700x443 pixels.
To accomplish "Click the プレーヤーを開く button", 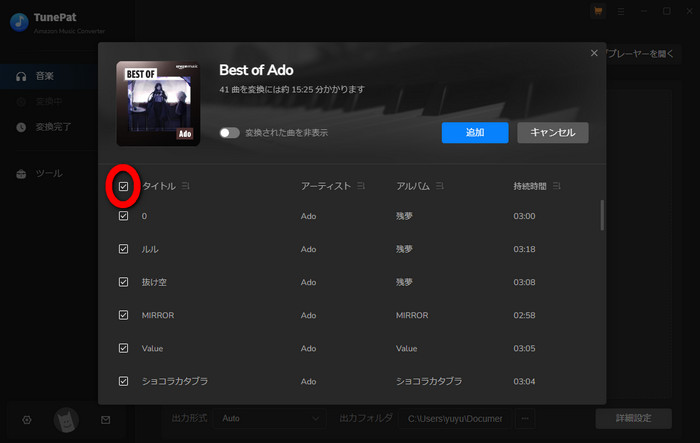I will (x=640, y=54).
